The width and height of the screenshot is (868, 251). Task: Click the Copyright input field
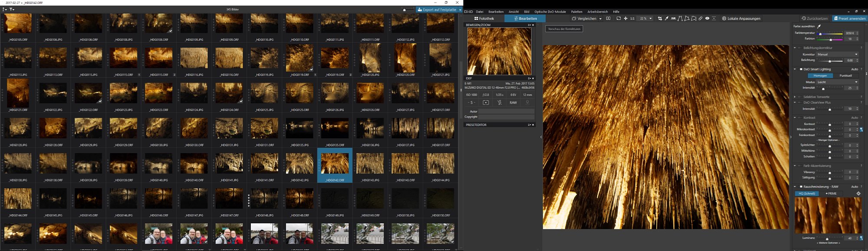[x=506, y=117]
